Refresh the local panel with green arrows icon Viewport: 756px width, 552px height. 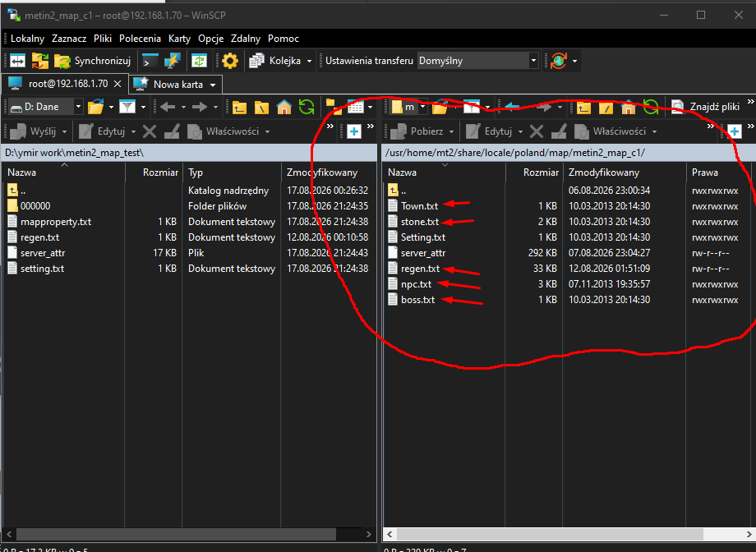click(307, 107)
